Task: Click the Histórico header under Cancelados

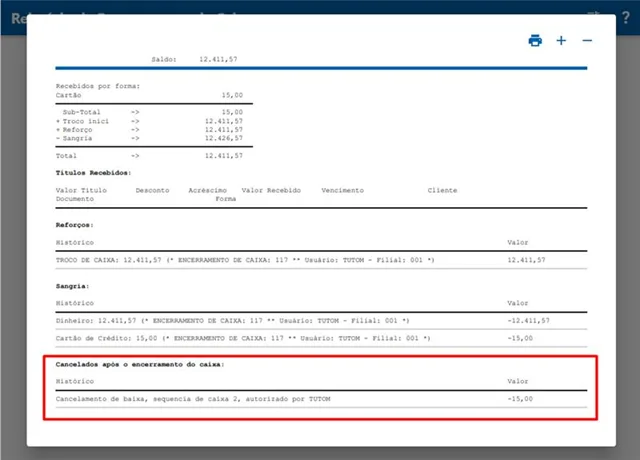Action: coord(75,382)
